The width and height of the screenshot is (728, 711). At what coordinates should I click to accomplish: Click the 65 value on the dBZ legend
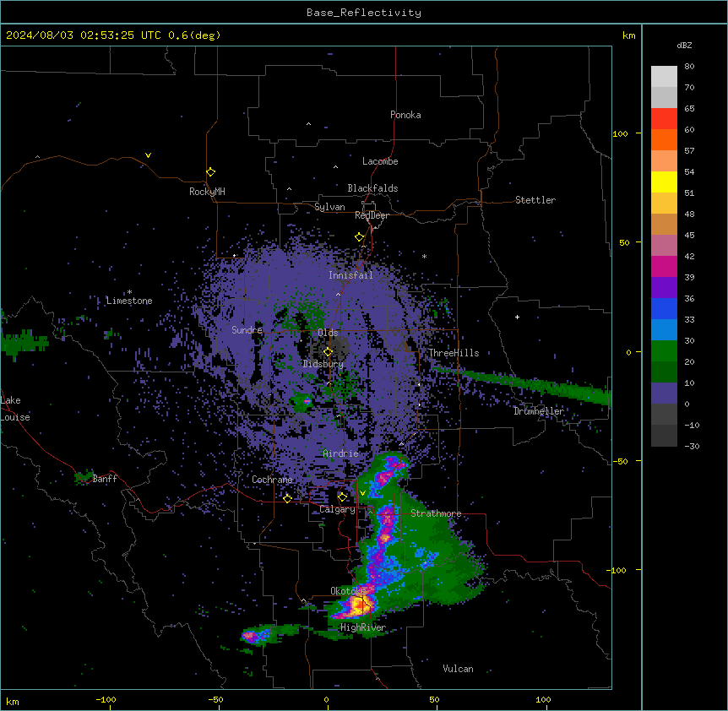tap(689, 109)
